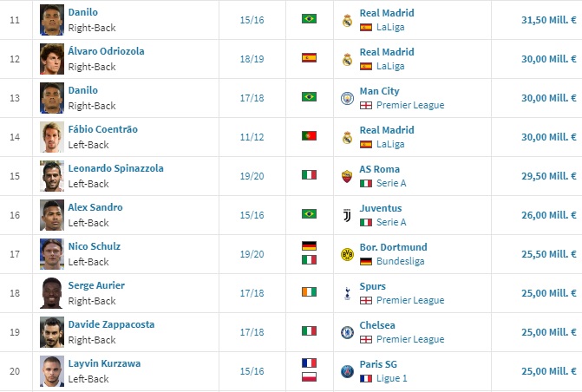Click Serge Aurier's player photo
Viewport: 582px width, 392px height.
[x=51, y=293]
